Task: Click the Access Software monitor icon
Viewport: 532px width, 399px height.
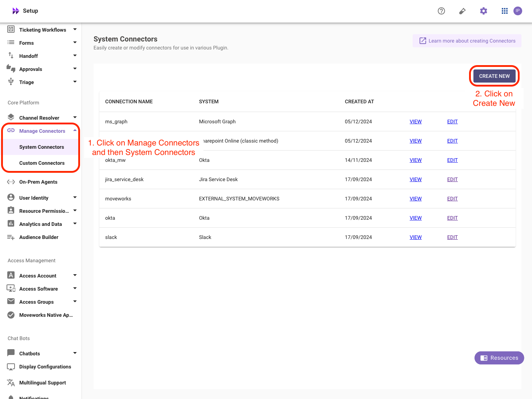Action: click(x=11, y=288)
